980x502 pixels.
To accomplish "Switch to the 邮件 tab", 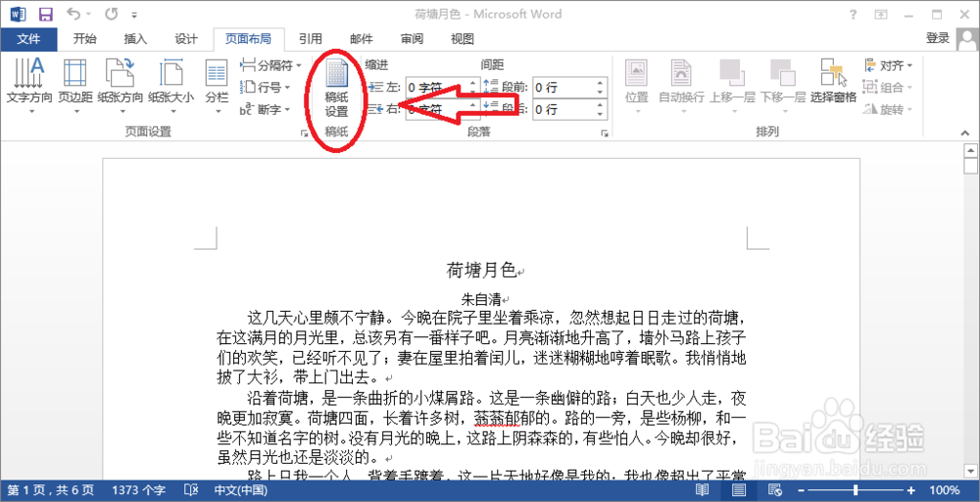I will coord(362,39).
